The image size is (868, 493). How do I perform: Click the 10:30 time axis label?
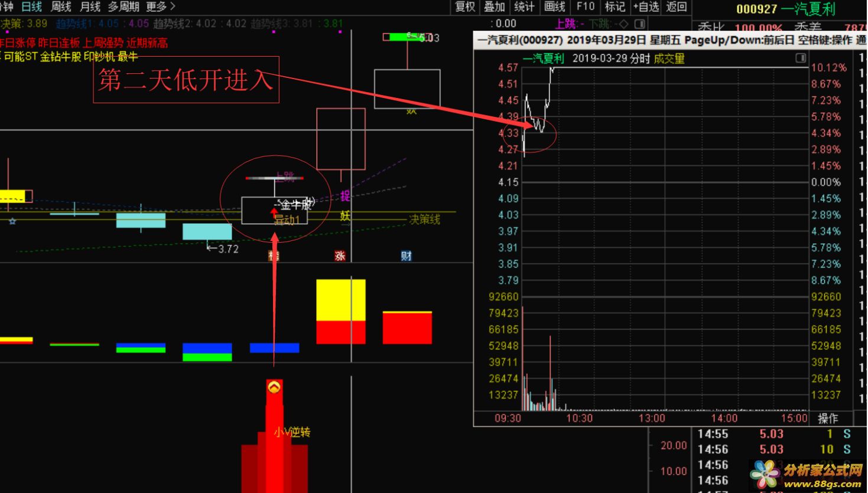[579, 418]
